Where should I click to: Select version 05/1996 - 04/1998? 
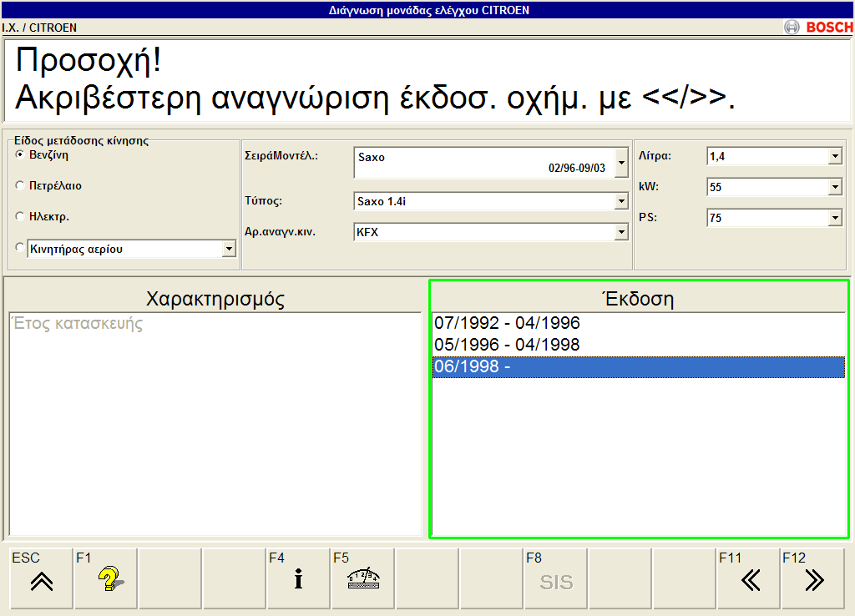click(x=639, y=345)
